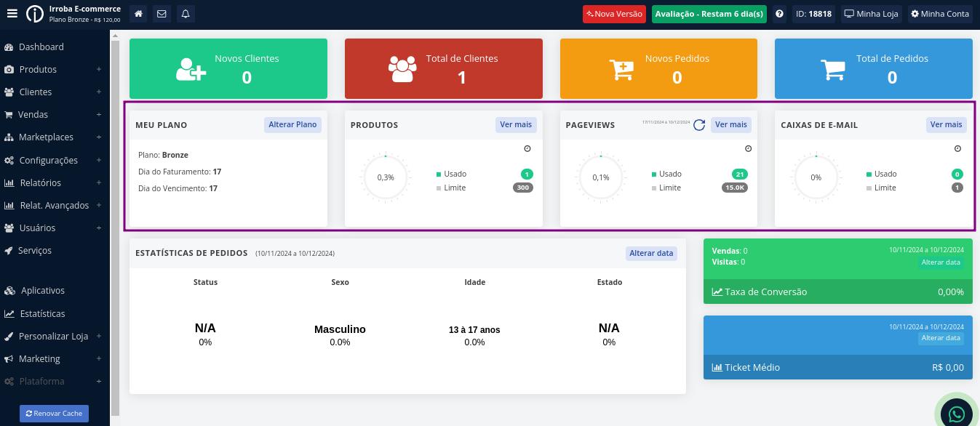Click the Pageviews Limite 15.0K badge
This screenshot has width=980, height=426.
(735, 188)
